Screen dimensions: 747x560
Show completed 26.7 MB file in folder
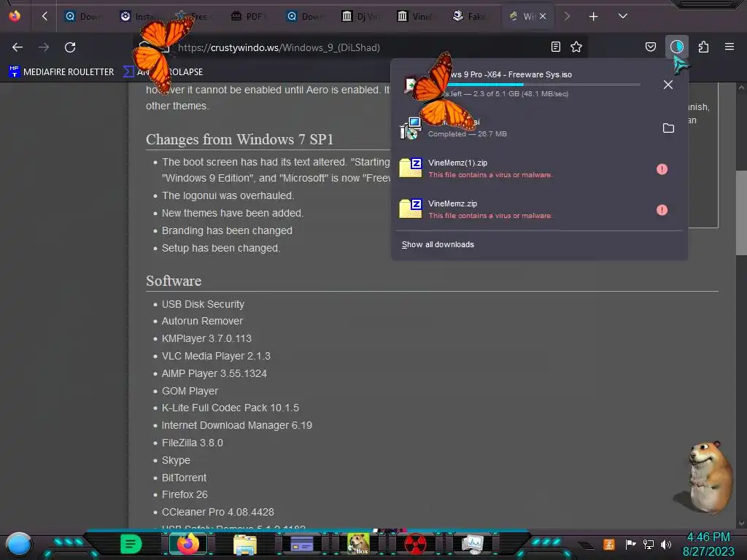click(668, 128)
